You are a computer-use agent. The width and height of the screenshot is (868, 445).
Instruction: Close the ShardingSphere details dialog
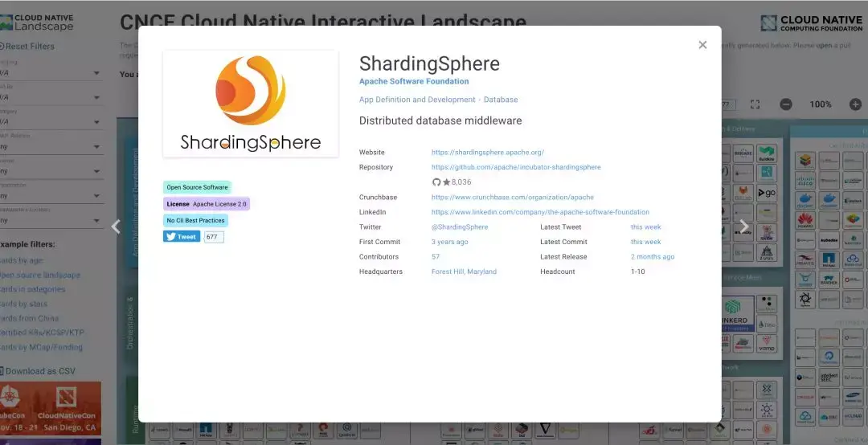pyautogui.click(x=702, y=45)
